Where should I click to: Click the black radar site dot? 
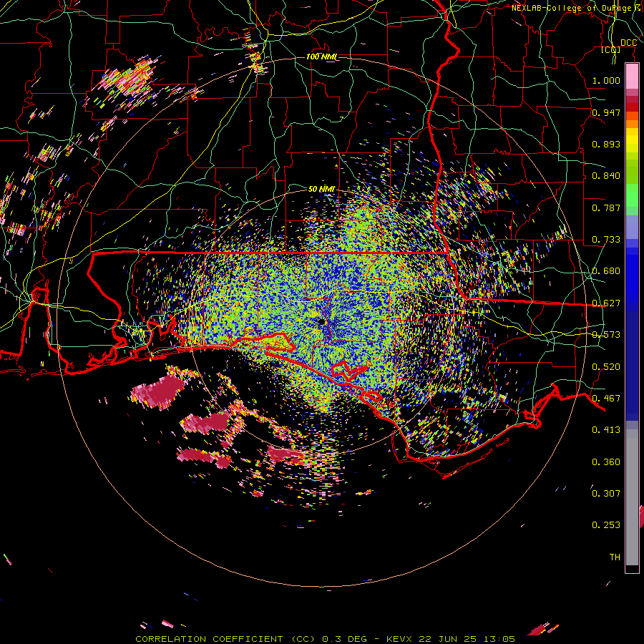(x=321, y=321)
